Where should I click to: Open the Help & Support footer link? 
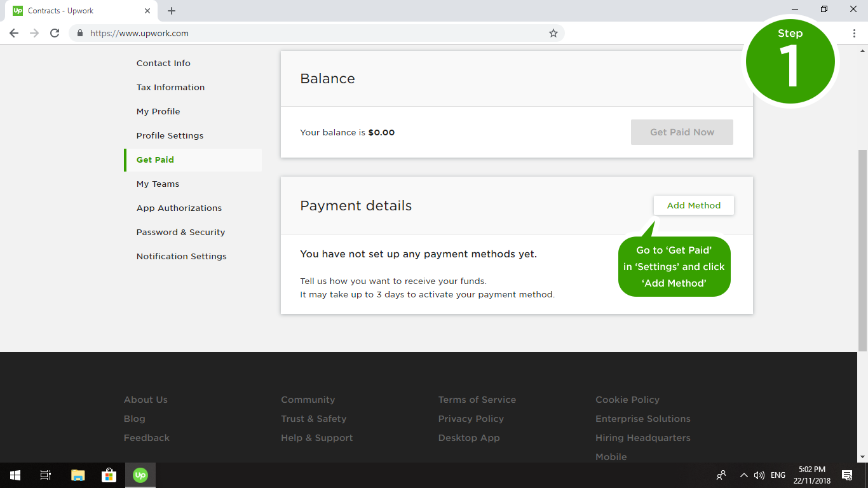tap(317, 438)
